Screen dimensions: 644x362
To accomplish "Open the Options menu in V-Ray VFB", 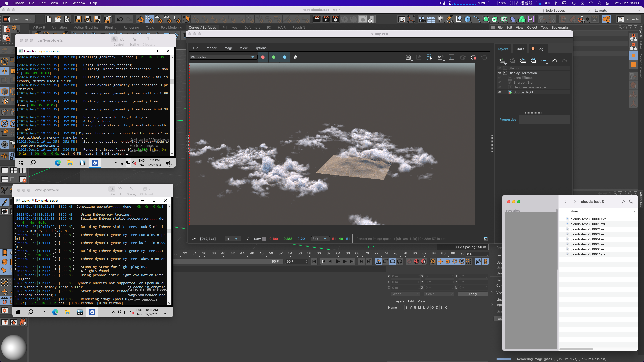I will tap(260, 48).
